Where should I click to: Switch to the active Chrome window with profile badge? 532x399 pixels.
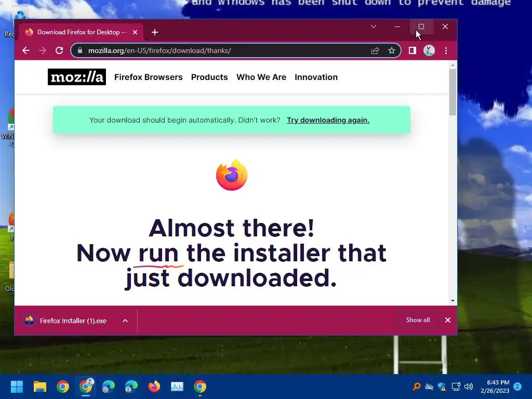pyautogui.click(x=86, y=387)
